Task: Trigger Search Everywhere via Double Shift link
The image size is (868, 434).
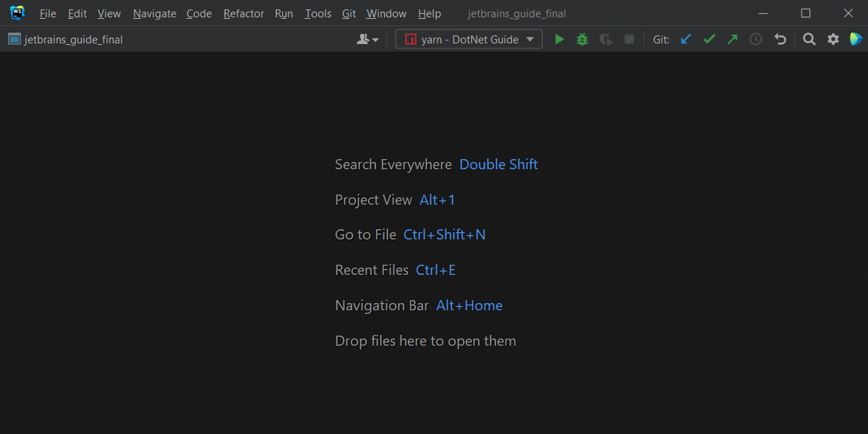Action: tap(498, 164)
